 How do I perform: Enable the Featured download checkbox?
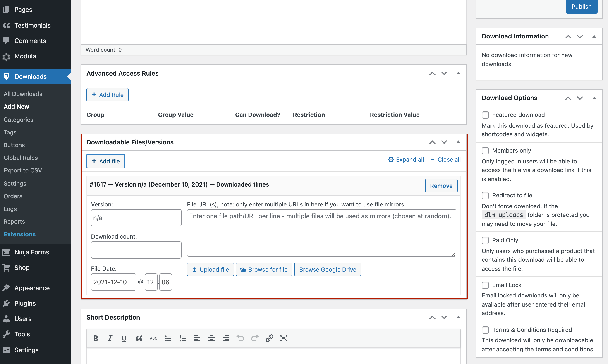click(x=485, y=115)
